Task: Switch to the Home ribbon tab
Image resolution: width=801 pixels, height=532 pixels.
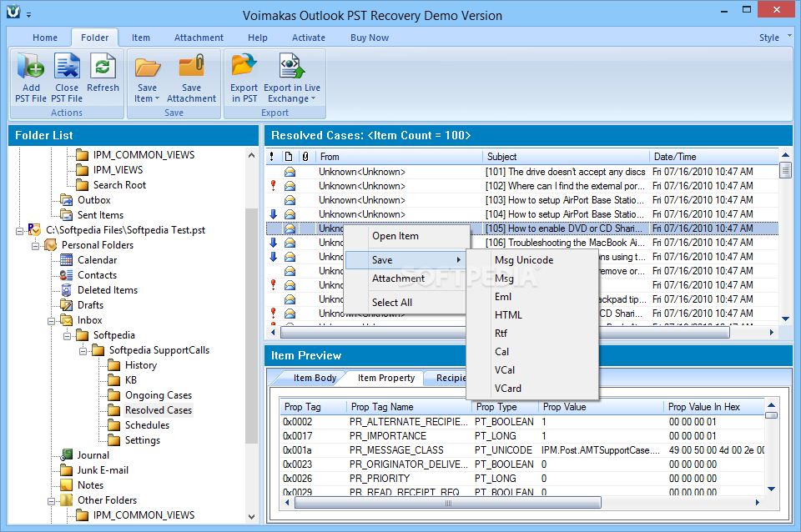Action: click(x=45, y=38)
